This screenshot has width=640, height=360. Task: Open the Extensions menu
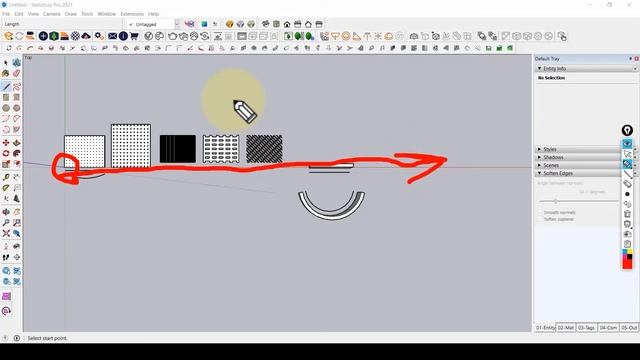click(x=132, y=14)
